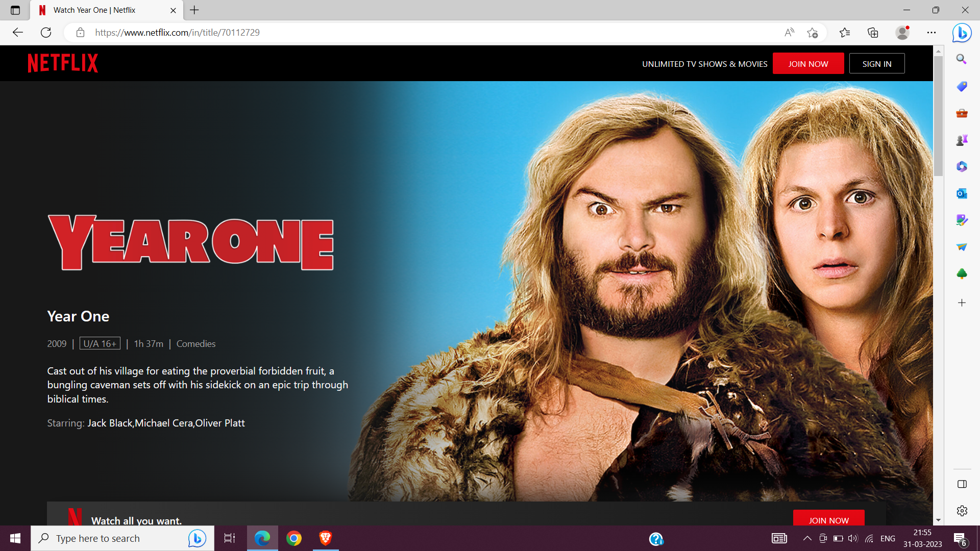Add sidebar app with plus icon
The width and height of the screenshot is (980, 551).
(962, 303)
